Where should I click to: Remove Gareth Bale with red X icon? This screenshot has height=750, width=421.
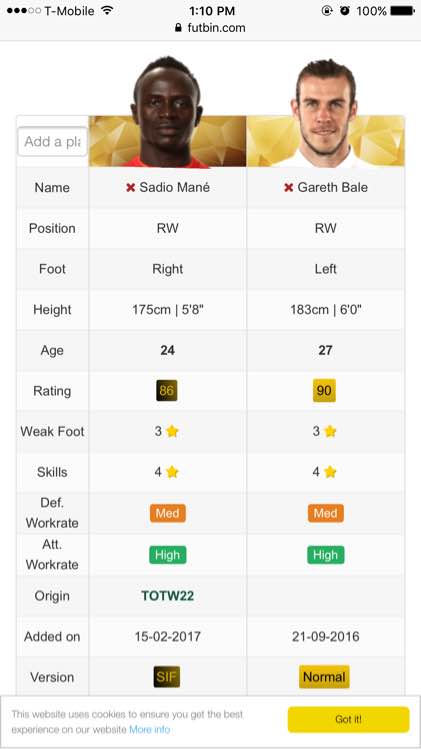click(288, 188)
